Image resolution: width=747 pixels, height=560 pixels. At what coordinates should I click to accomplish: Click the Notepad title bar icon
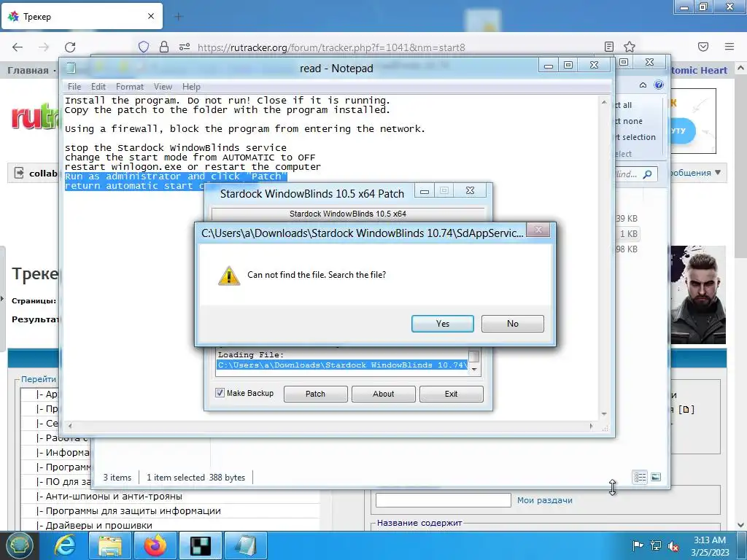pos(71,67)
